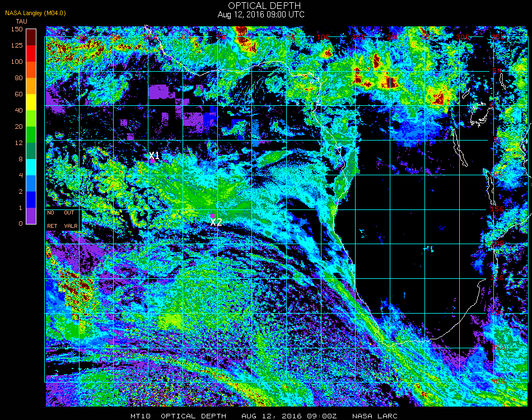Click the 20 value on colorbar scale
Image resolution: width=532 pixels, height=420 pixels.
coord(18,127)
